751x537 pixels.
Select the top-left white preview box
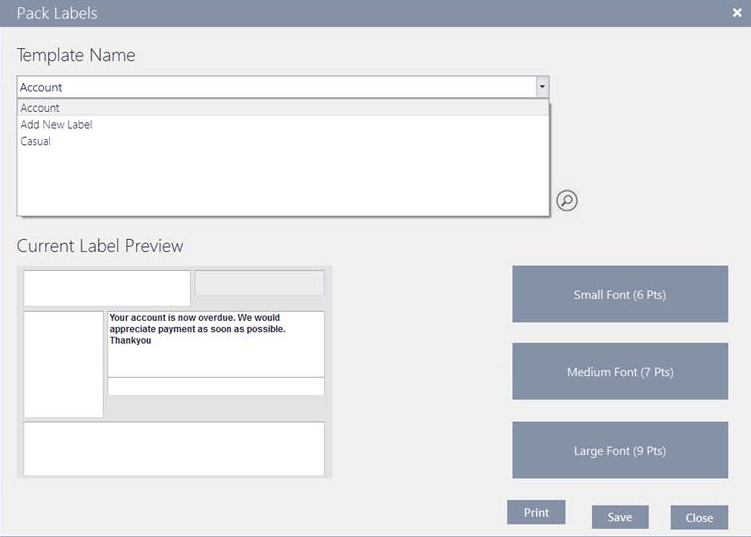click(106, 288)
